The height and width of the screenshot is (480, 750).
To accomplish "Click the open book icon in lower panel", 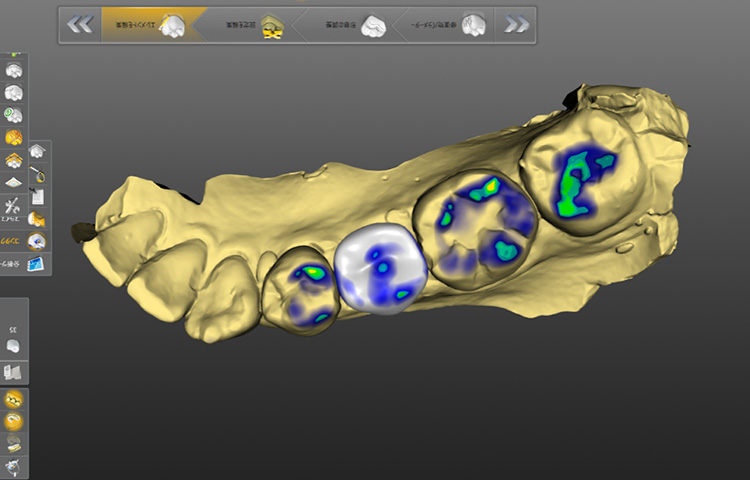I will click(14, 372).
